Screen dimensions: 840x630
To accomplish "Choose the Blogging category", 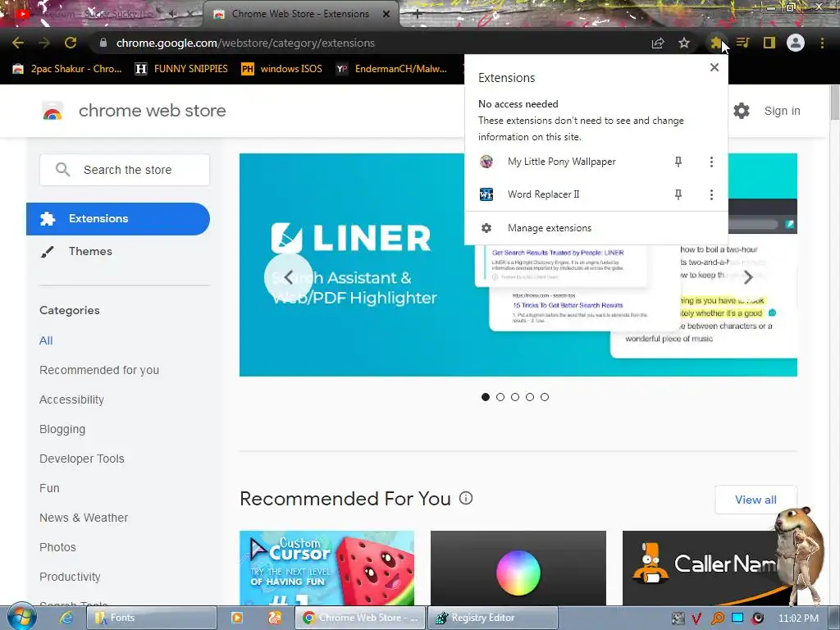I will coord(62,429).
